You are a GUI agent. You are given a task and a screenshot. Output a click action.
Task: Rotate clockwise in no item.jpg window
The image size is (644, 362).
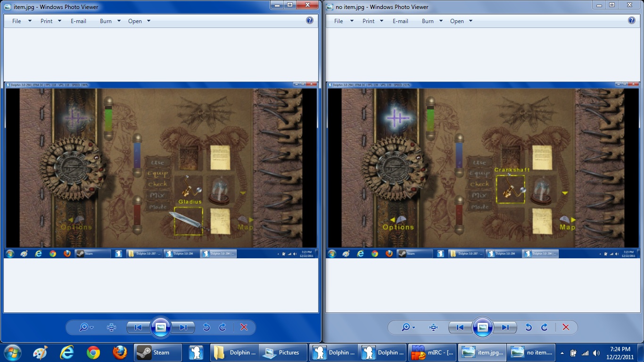pyautogui.click(x=545, y=328)
